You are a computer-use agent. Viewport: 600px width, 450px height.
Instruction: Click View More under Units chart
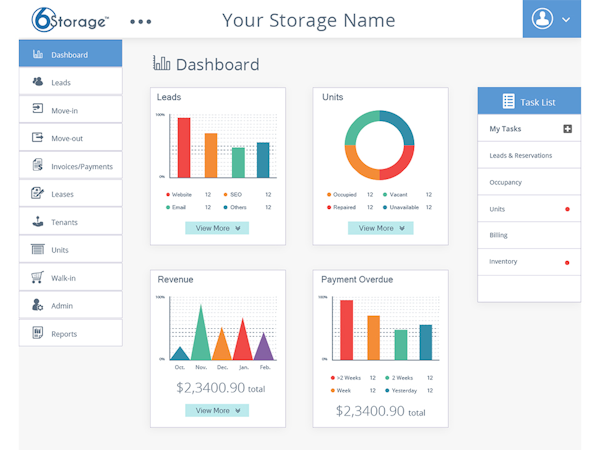380,228
